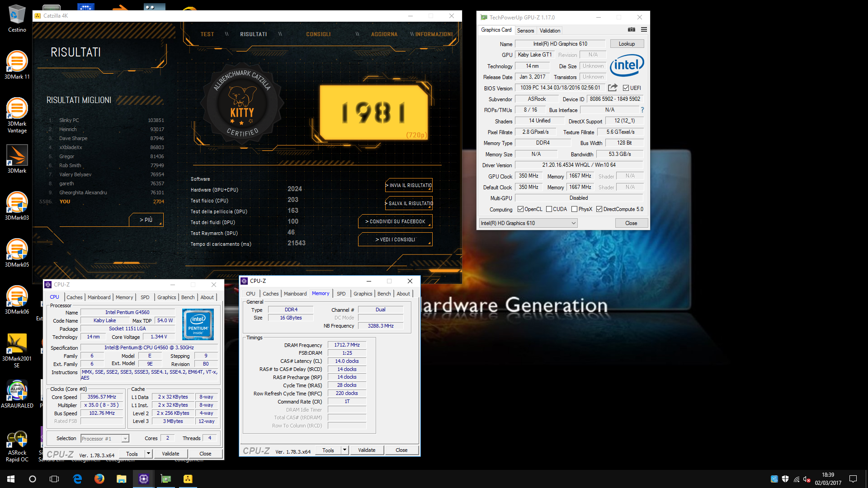Open the Windows Start menu
Viewport: 868px width, 488px height.
click(11, 479)
